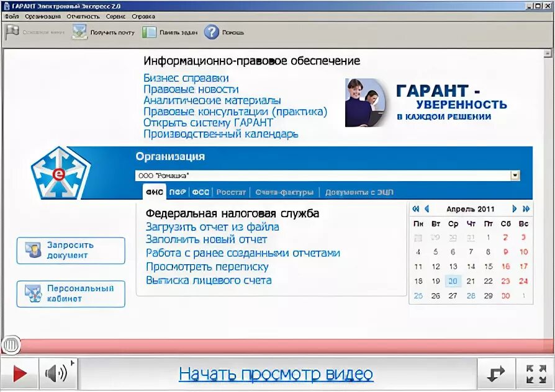The height and width of the screenshot is (392, 555).
Task: Click Апрель 2011 calendar header
Action: pos(470,209)
